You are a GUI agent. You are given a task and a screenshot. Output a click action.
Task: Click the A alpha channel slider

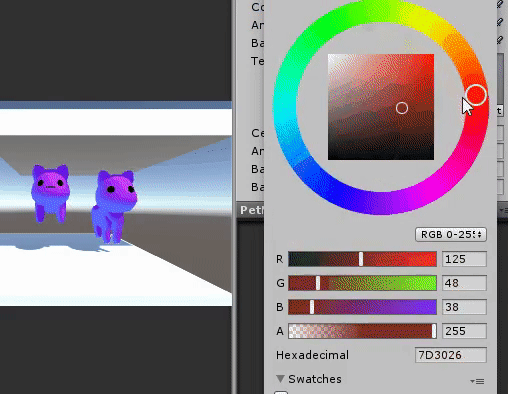pos(362,331)
